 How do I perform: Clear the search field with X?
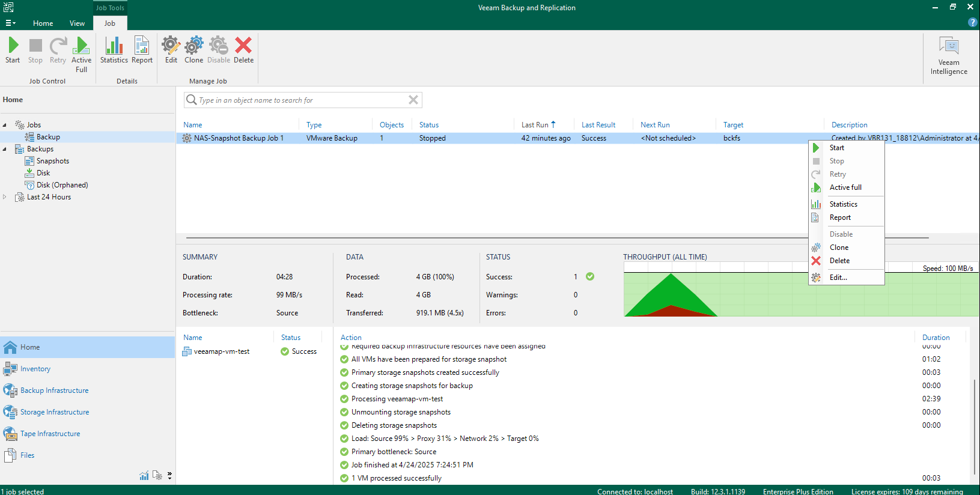(x=413, y=100)
